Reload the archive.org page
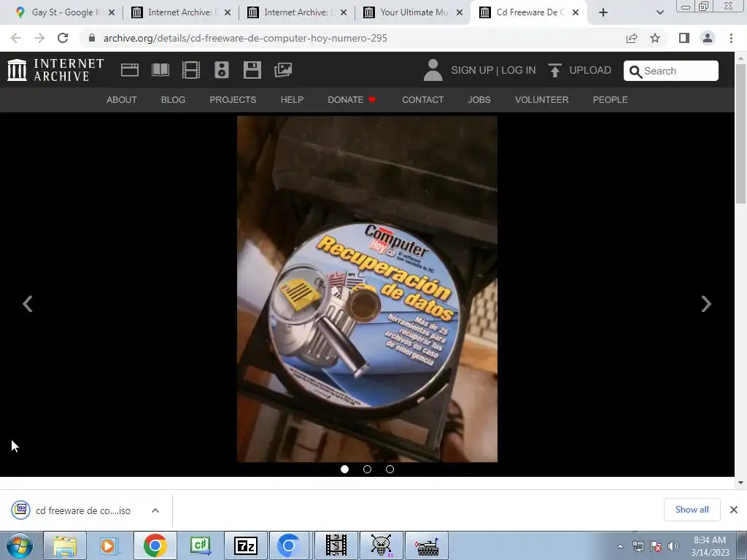747x560 pixels. tap(63, 38)
